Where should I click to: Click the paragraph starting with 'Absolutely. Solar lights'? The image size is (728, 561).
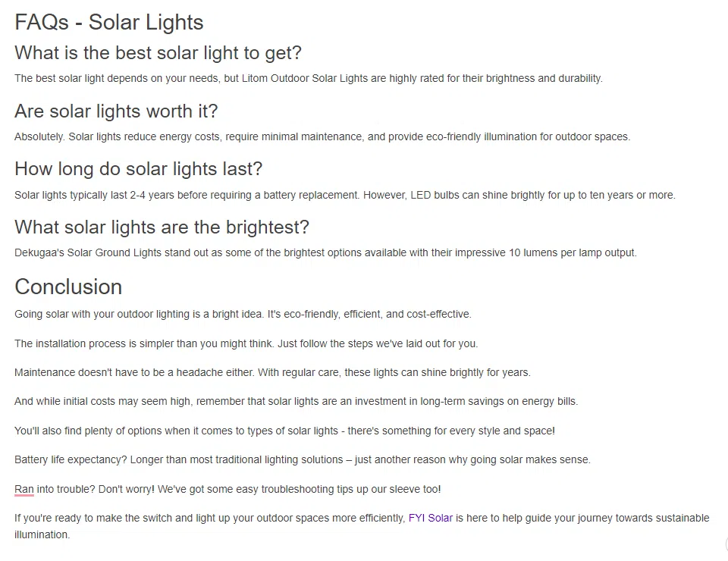pos(322,137)
